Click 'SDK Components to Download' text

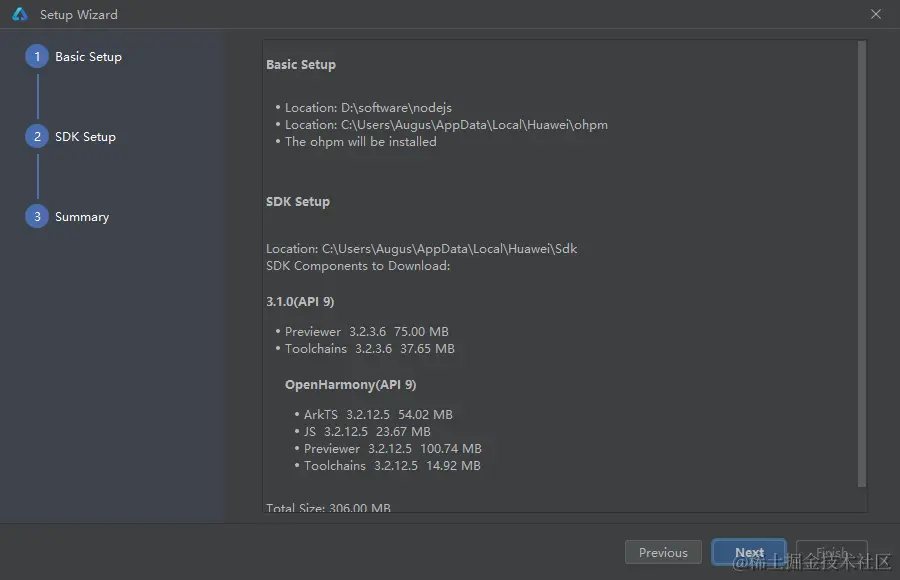tap(358, 266)
